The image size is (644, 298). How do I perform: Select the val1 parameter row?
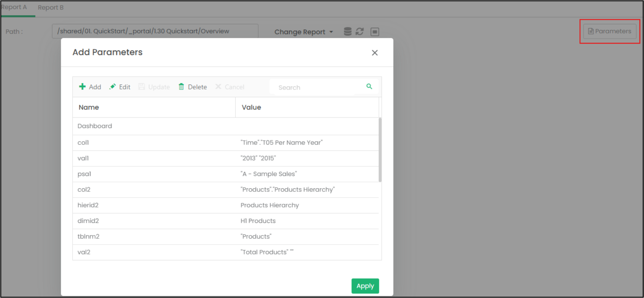(226, 158)
